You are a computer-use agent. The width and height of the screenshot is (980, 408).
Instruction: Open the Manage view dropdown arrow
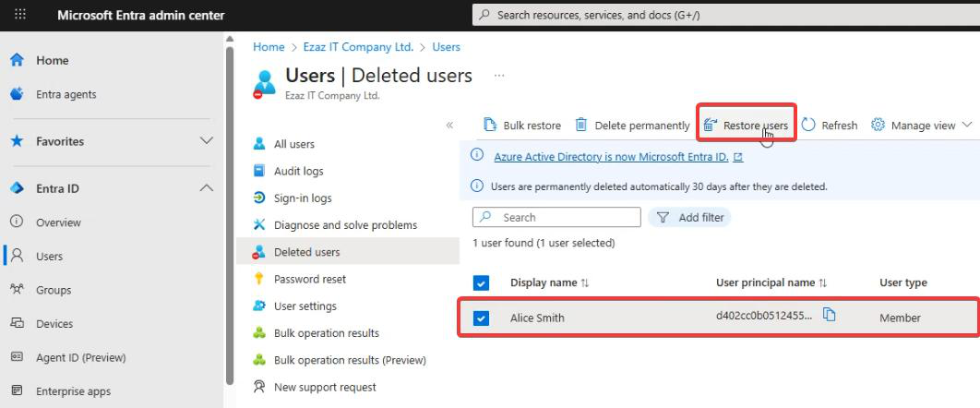967,125
